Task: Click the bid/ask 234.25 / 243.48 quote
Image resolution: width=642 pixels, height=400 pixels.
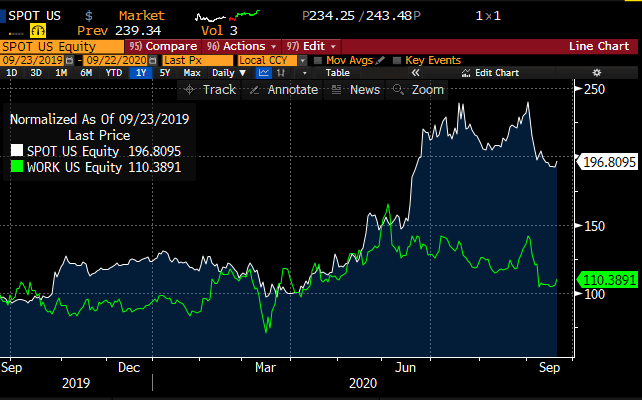Action: coord(361,16)
